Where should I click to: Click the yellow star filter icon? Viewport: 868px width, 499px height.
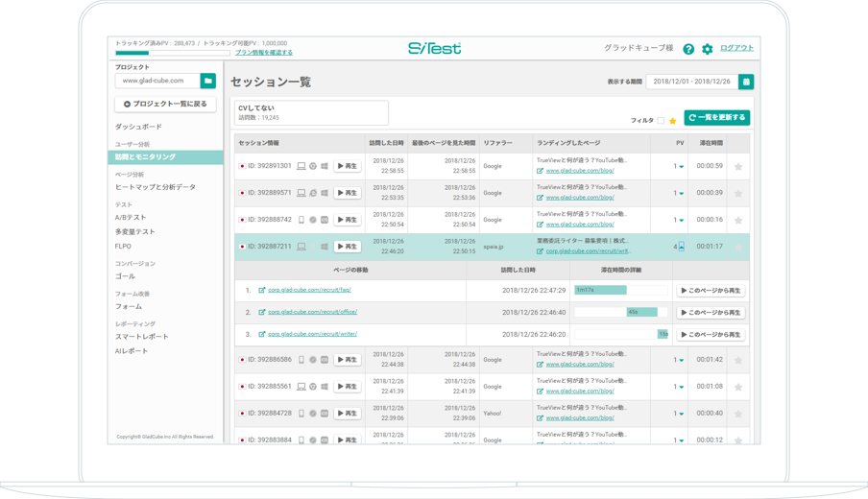pos(673,121)
